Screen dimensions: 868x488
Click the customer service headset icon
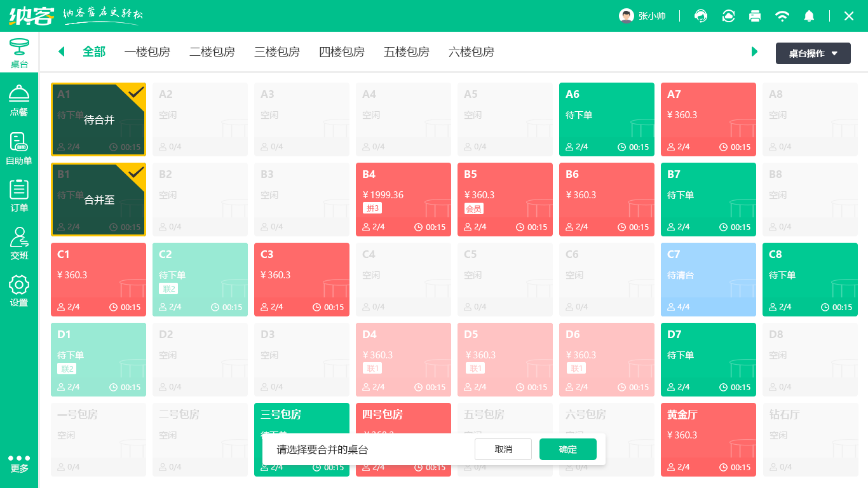point(701,16)
